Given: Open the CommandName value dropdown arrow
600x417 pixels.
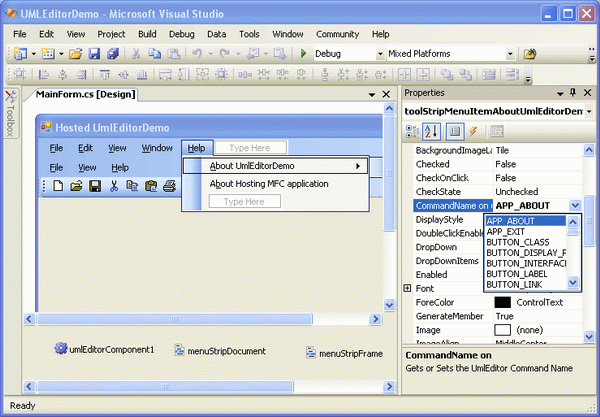Looking at the screenshot, I should point(575,205).
